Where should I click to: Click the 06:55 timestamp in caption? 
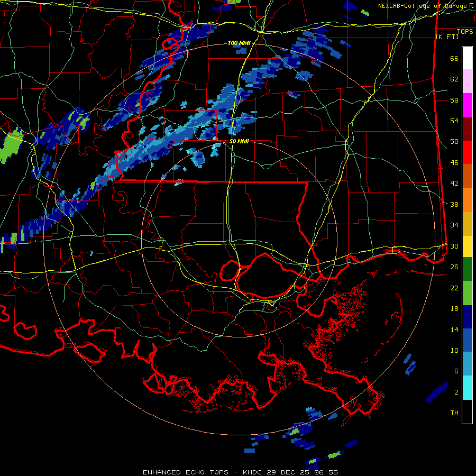click(327, 472)
